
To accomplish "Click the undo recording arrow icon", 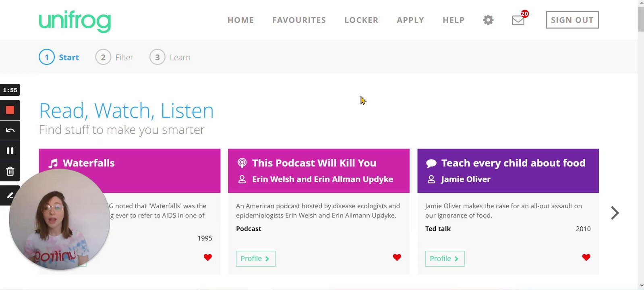I will (10, 130).
